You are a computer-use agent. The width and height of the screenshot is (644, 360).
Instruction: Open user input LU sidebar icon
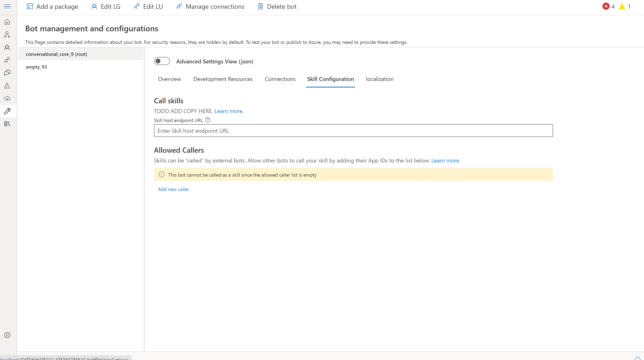(7, 60)
